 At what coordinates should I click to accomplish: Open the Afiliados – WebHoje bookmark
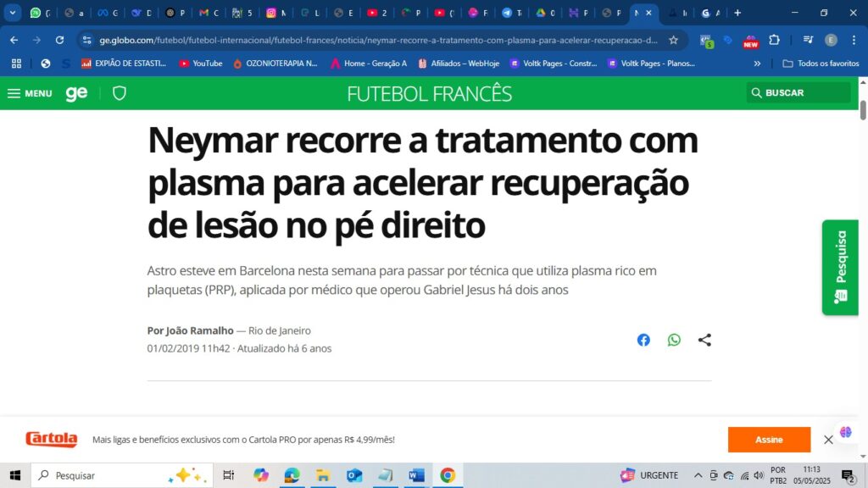(x=459, y=64)
